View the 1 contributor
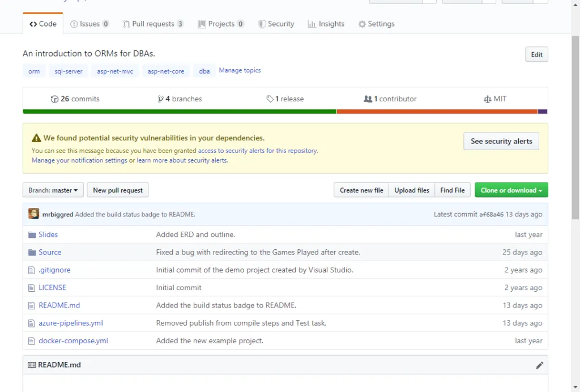Image resolution: width=580 pixels, height=392 pixels. (390, 99)
